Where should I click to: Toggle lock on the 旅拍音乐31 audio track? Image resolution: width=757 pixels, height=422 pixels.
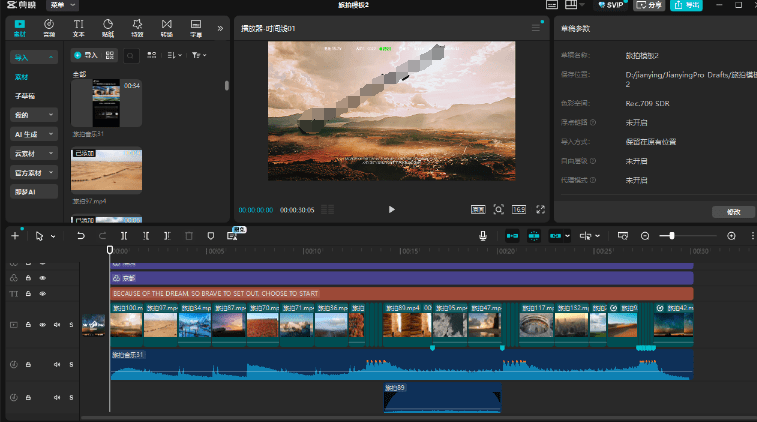point(28,363)
